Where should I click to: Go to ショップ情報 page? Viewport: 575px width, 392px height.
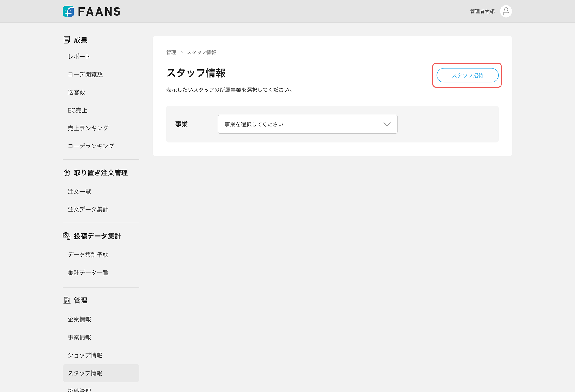(85, 355)
